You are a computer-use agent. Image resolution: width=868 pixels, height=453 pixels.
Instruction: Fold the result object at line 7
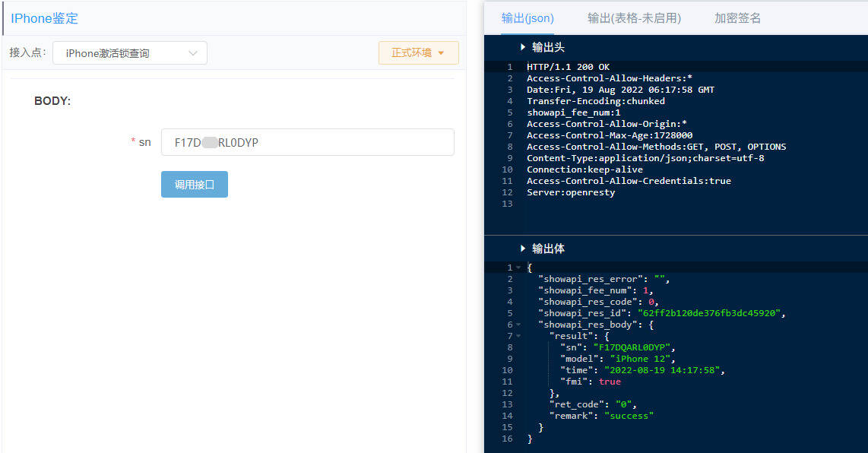click(x=518, y=336)
